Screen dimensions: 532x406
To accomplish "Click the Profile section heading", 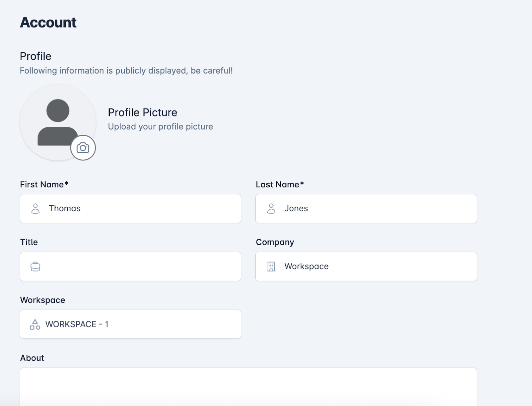I will coord(36,56).
